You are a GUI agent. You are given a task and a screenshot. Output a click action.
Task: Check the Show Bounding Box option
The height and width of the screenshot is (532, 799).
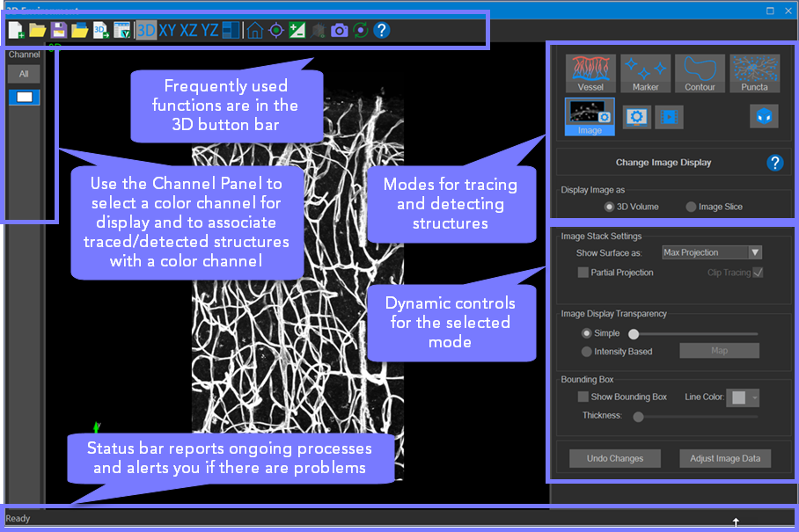coord(583,397)
